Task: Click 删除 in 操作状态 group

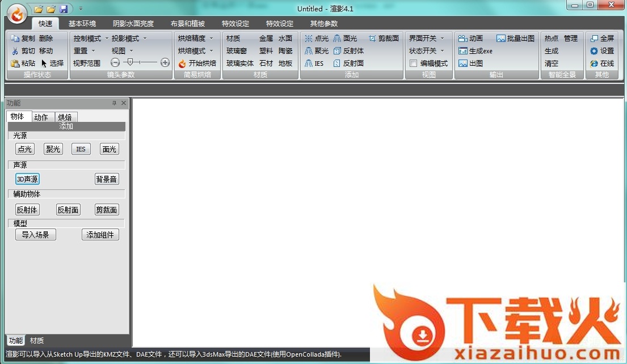Action: pyautogui.click(x=46, y=39)
